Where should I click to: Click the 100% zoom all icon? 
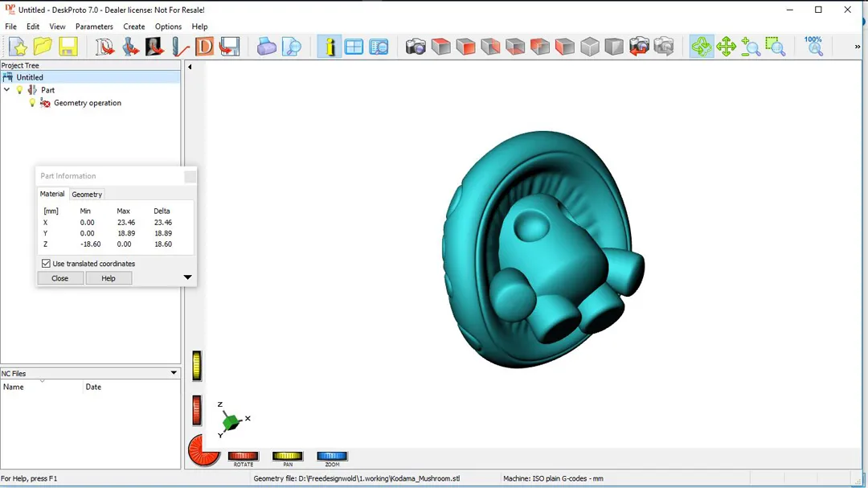[x=813, y=47]
